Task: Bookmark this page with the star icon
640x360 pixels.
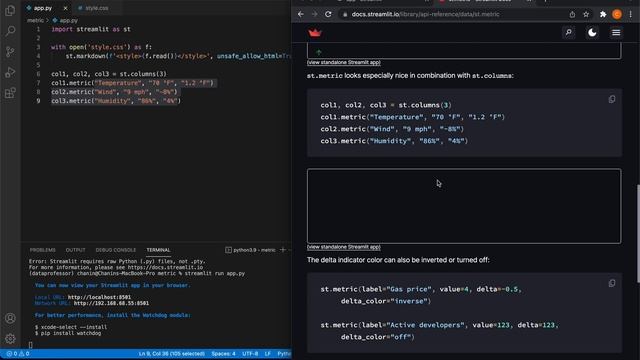Action: pyautogui.click(x=586, y=14)
